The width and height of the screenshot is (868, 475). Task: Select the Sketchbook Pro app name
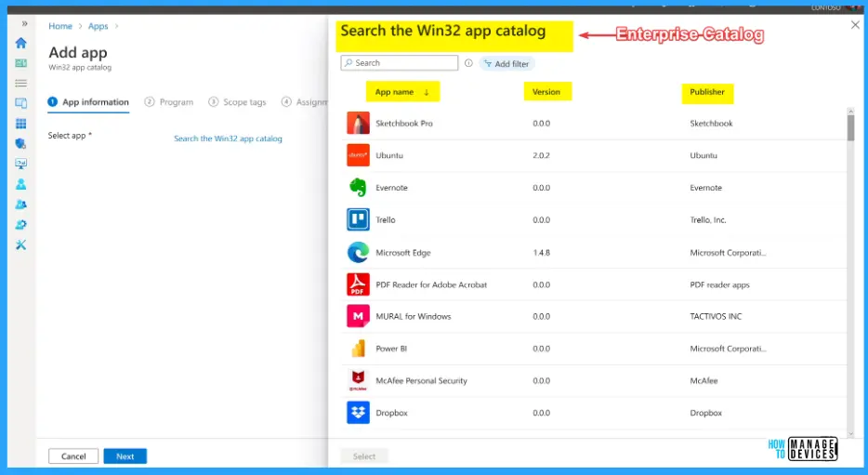(x=404, y=124)
